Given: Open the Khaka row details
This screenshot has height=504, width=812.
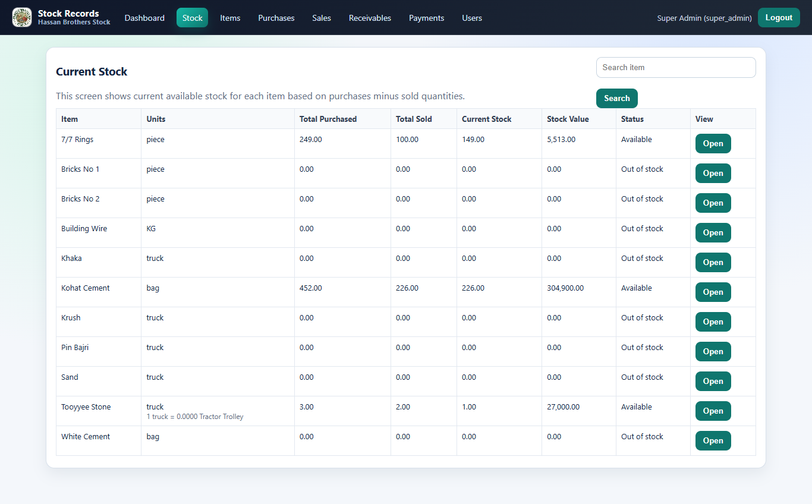Looking at the screenshot, I should (713, 263).
